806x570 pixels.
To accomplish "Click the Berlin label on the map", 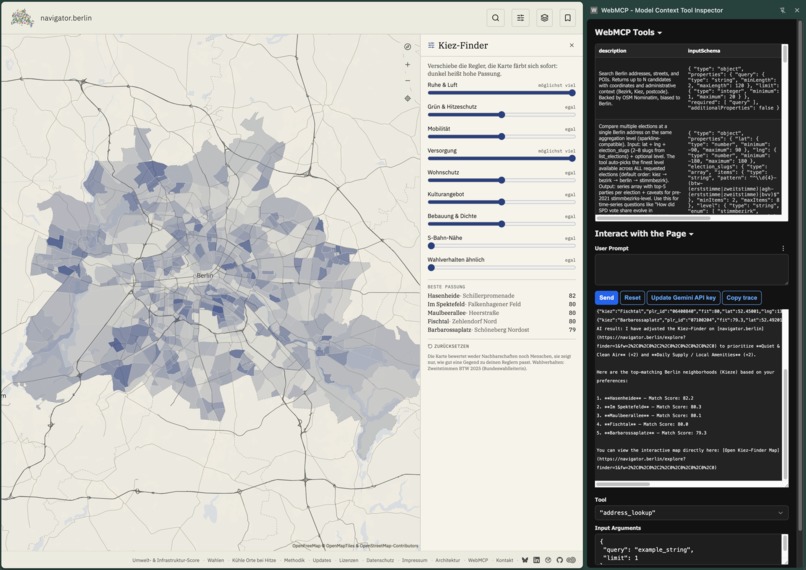I will pyautogui.click(x=205, y=276).
